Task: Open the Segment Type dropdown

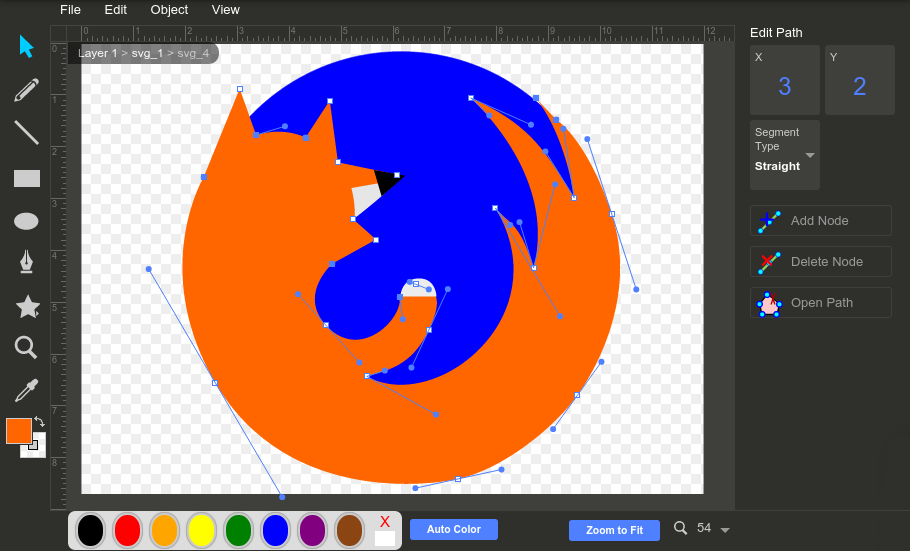Action: (785, 155)
